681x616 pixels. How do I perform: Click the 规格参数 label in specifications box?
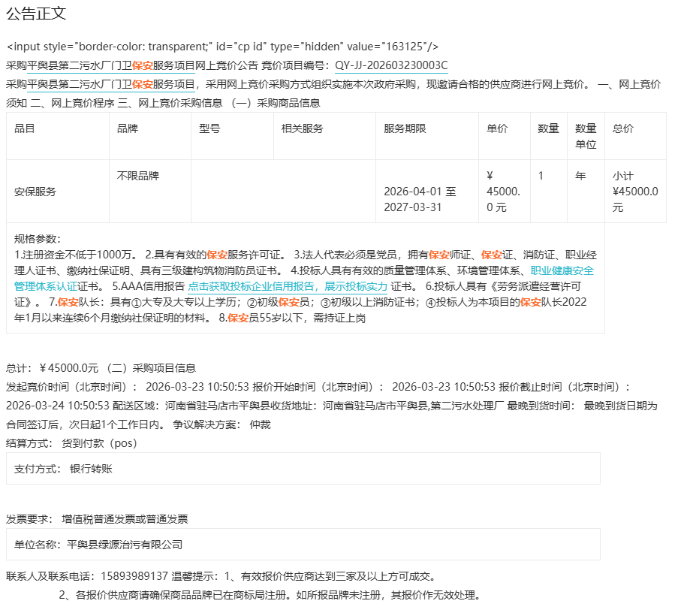click(x=38, y=239)
